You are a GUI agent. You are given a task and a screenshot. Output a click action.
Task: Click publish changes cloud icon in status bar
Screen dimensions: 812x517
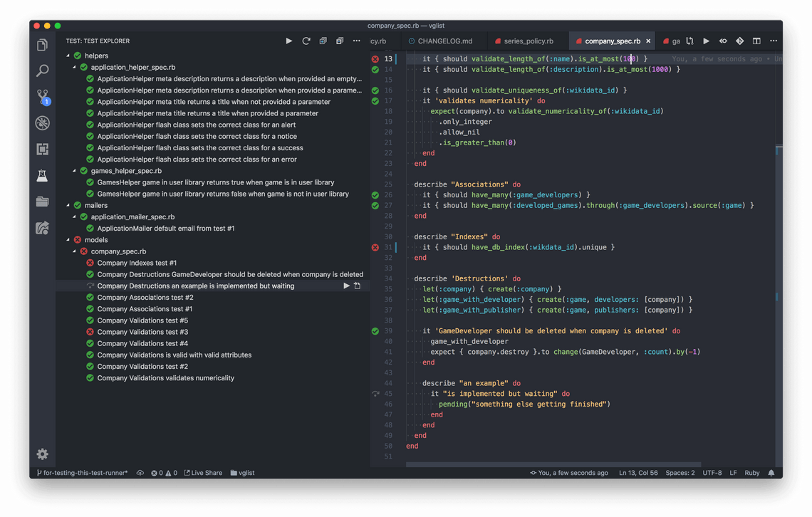140,473
